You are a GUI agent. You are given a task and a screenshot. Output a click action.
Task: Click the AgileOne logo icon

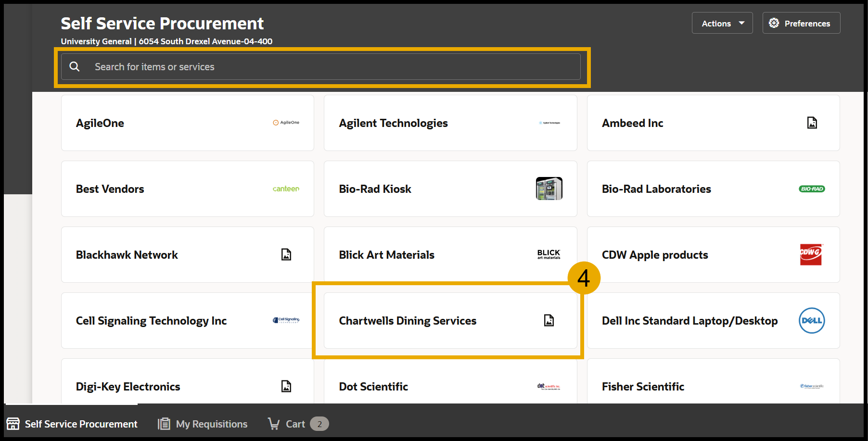286,123
